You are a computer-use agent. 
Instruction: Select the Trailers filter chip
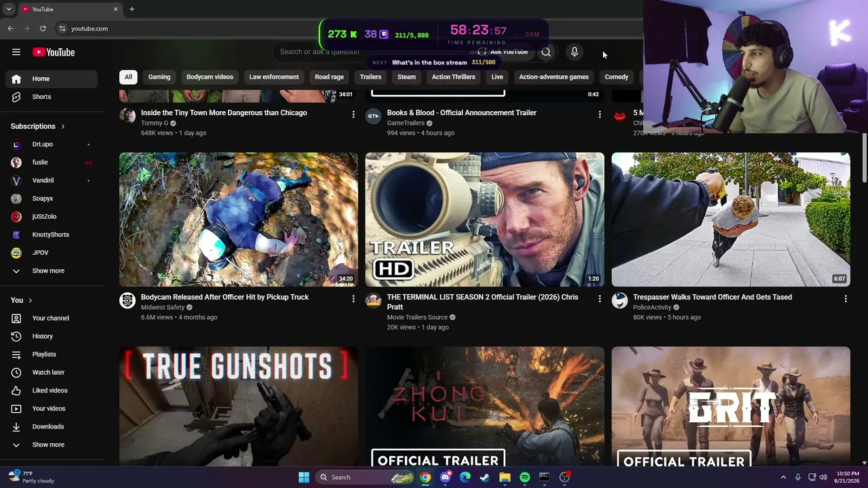click(370, 77)
